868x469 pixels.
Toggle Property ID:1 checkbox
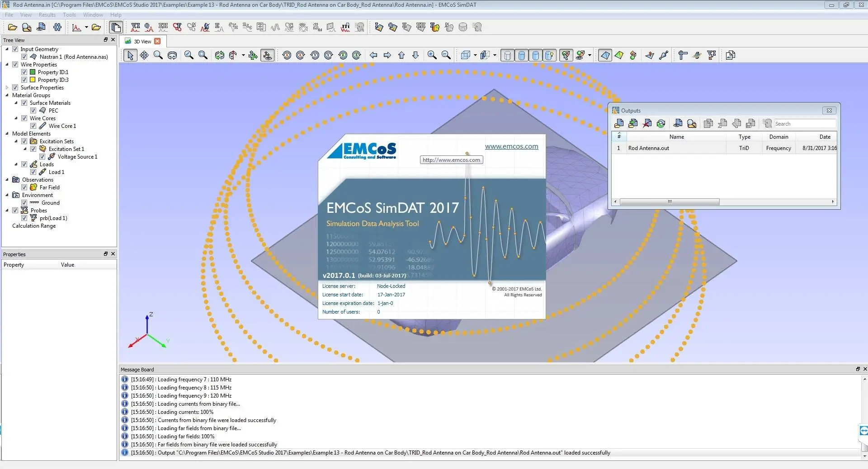point(24,72)
